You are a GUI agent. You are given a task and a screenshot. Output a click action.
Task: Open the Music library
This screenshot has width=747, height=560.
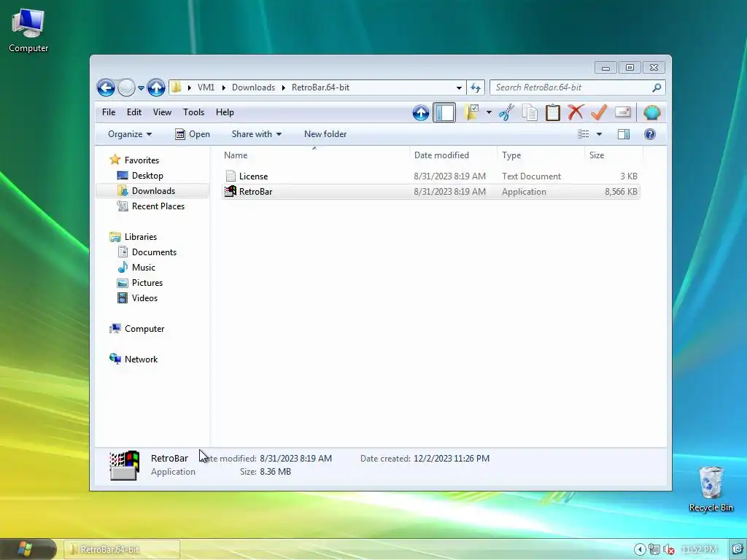tap(143, 267)
